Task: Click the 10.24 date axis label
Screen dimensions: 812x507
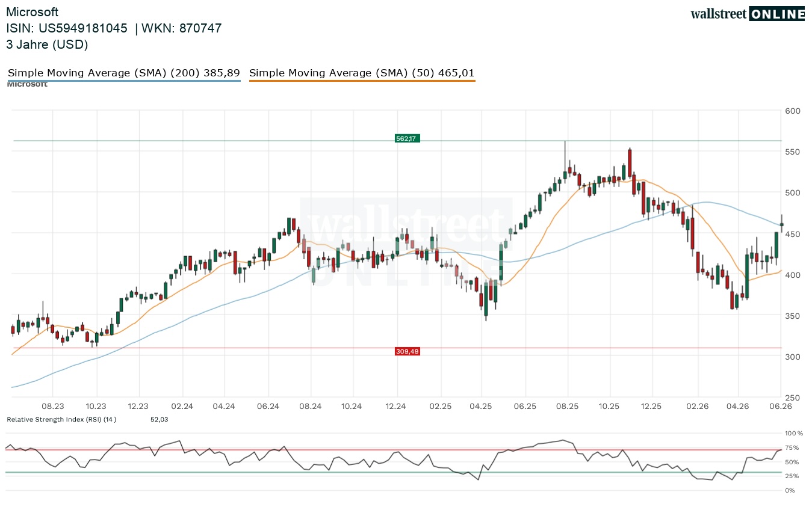Action: tap(352, 407)
